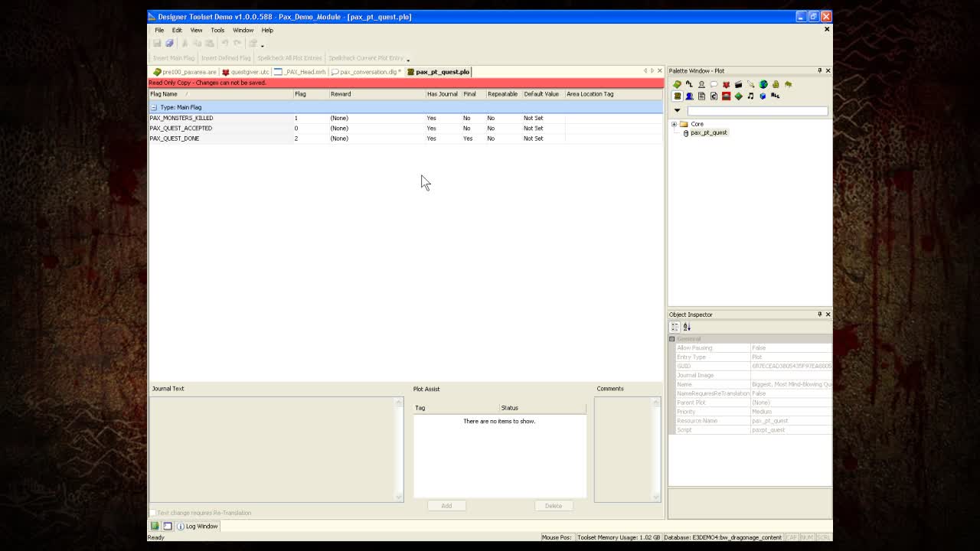980x551 pixels.
Task: Click the globe palette icon
Action: [x=763, y=84]
